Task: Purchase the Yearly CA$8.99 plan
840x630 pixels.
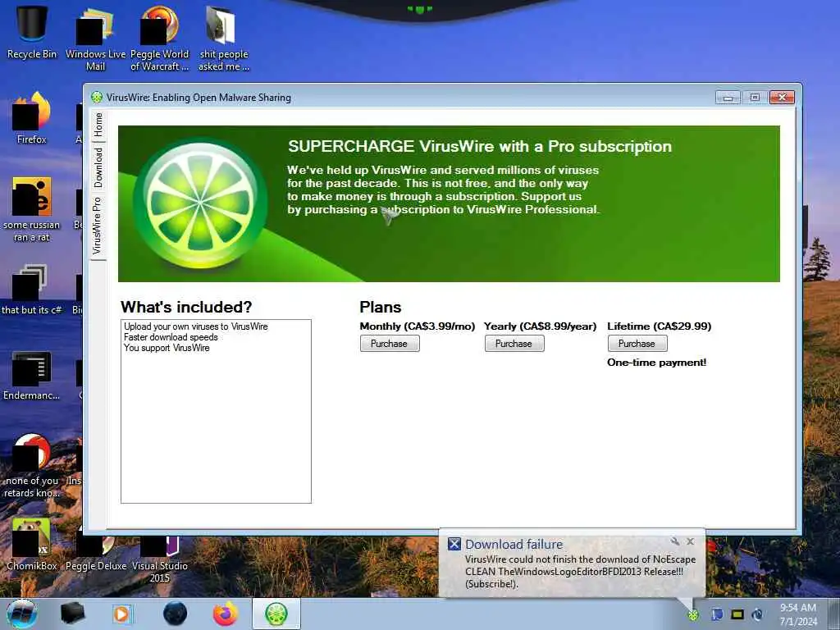Action: coord(514,344)
